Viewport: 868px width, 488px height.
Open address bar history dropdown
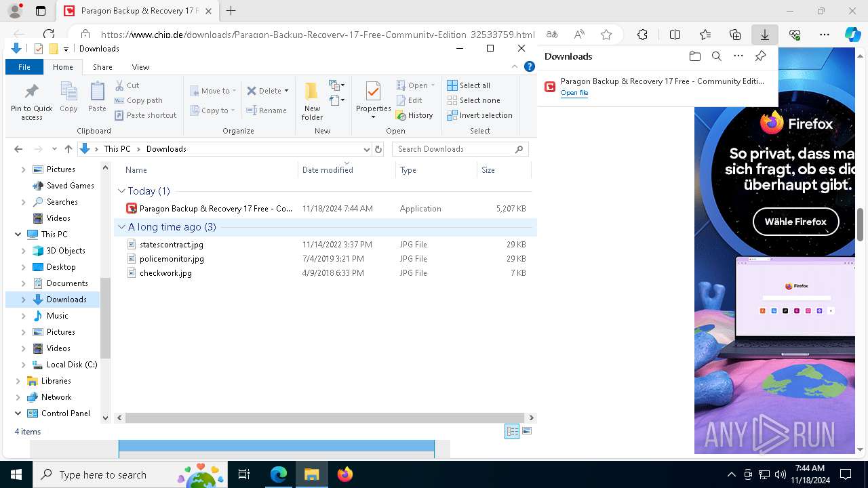366,149
